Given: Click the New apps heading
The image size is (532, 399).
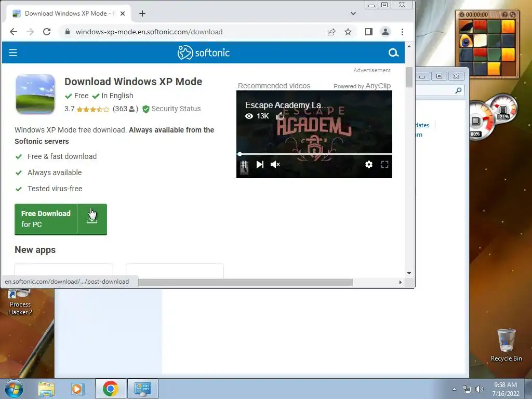Looking at the screenshot, I should (35, 250).
